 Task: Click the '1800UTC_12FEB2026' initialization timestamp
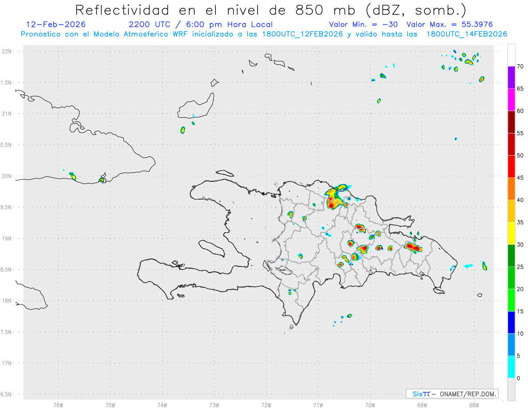302,34
